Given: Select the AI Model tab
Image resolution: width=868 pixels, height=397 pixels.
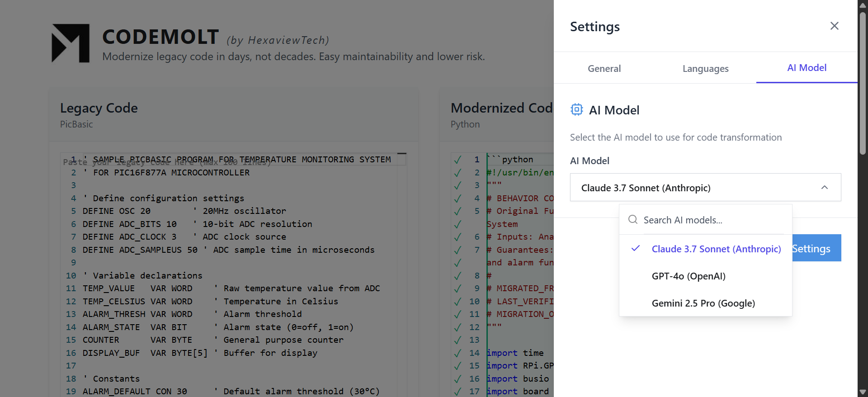Looking at the screenshot, I should (807, 68).
